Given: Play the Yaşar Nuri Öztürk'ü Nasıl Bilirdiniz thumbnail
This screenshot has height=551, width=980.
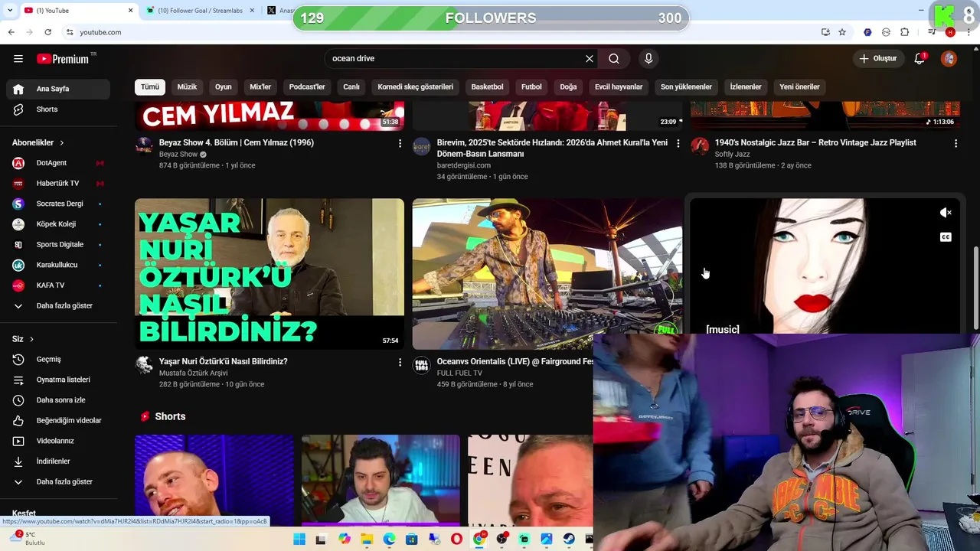Looking at the screenshot, I should [269, 274].
